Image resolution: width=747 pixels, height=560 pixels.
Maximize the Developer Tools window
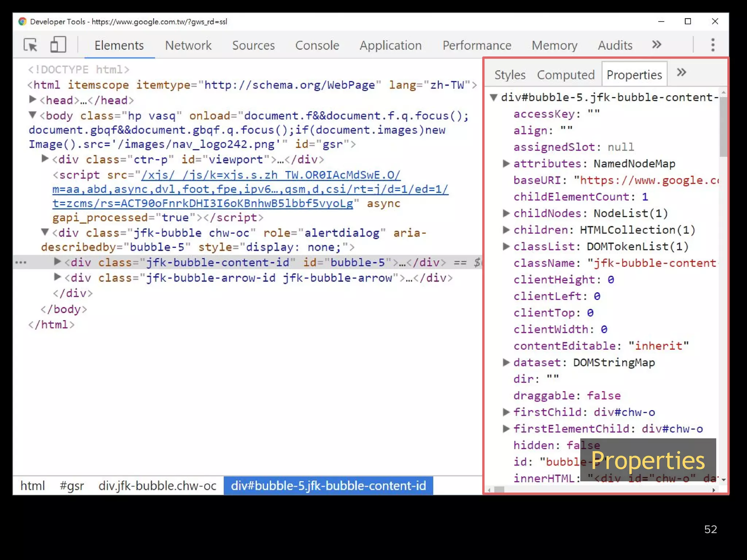pyautogui.click(x=688, y=22)
